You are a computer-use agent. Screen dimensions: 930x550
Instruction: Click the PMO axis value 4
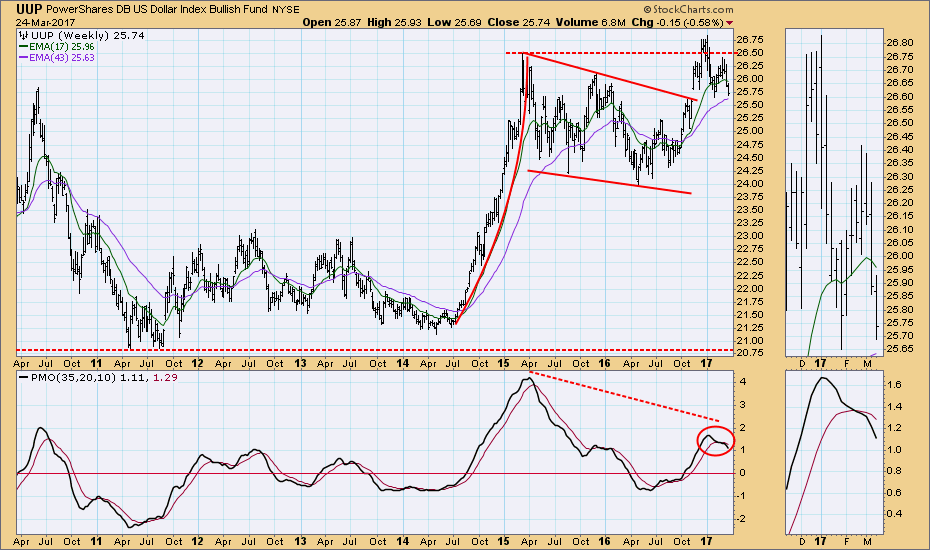click(x=742, y=381)
